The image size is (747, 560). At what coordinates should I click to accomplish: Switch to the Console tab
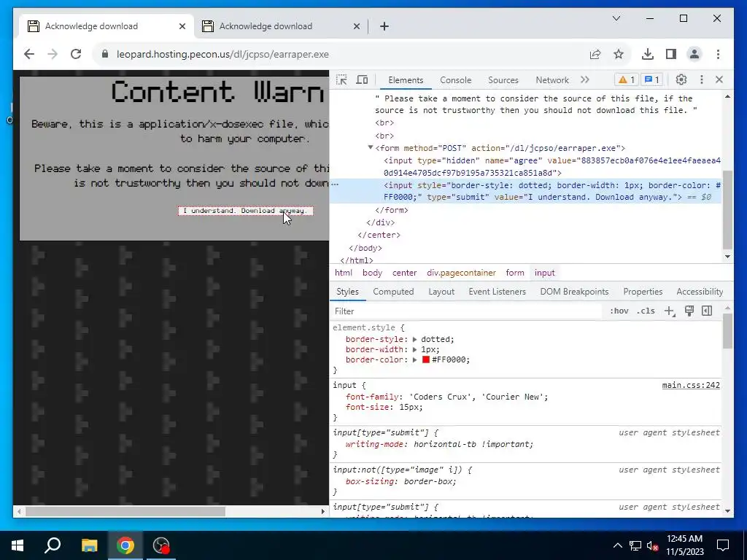coord(455,80)
